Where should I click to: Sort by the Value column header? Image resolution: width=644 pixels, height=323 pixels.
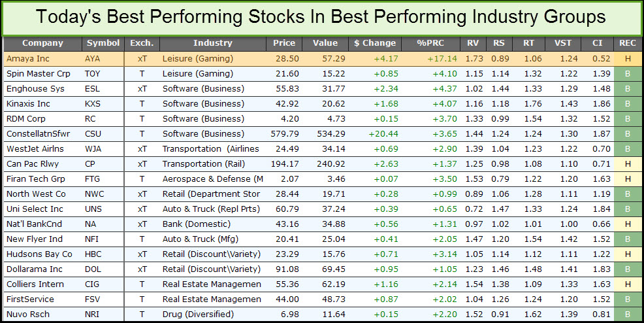pos(325,43)
